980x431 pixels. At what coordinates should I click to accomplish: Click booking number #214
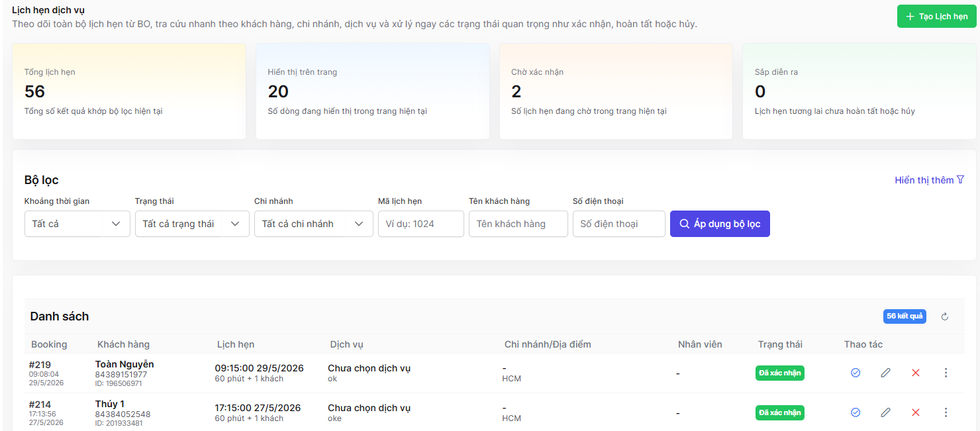[x=40, y=405]
